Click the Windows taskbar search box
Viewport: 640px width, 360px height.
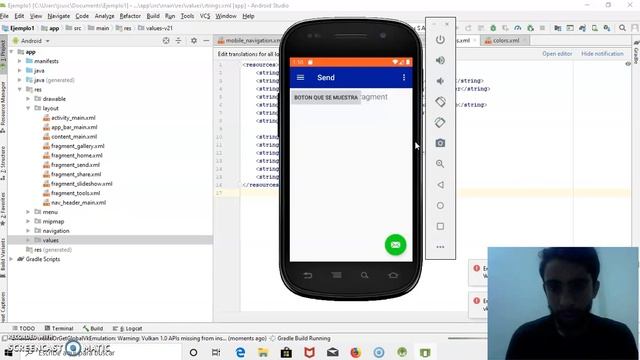100,352
